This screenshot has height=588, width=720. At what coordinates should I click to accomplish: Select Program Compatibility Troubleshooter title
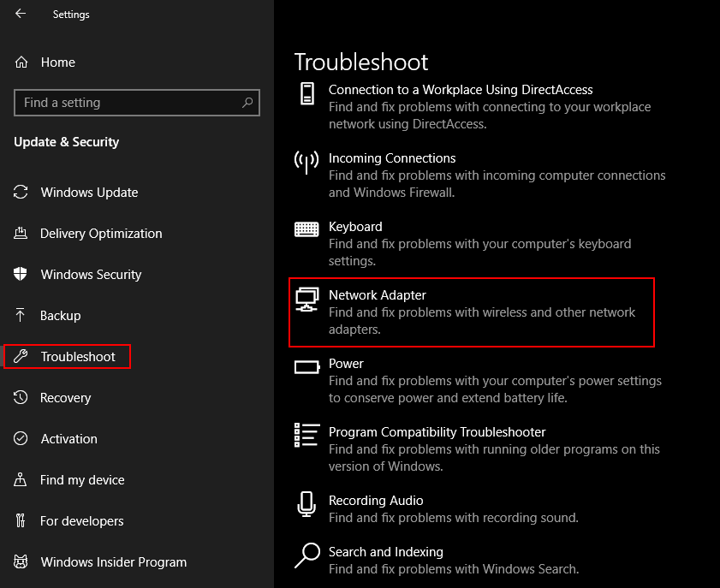click(x=437, y=432)
